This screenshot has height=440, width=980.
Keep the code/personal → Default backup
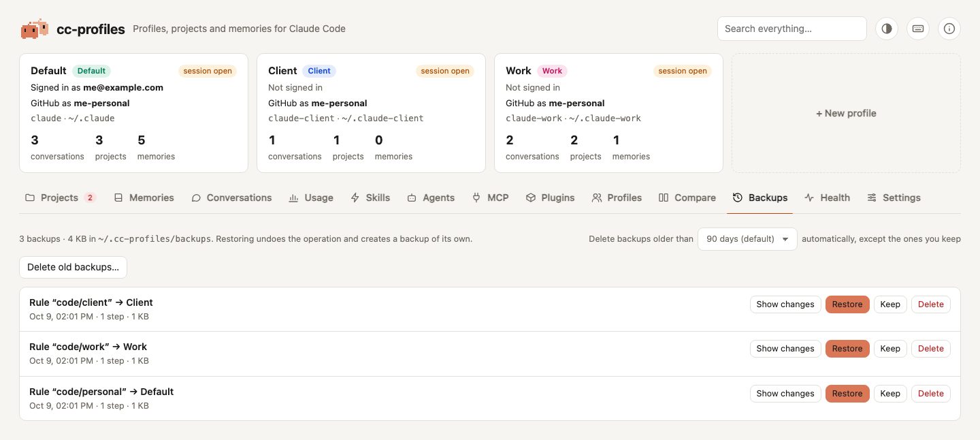pos(890,394)
